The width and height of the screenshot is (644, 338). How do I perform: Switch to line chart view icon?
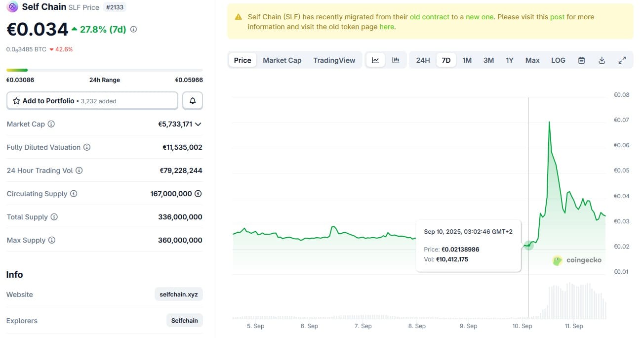(375, 60)
